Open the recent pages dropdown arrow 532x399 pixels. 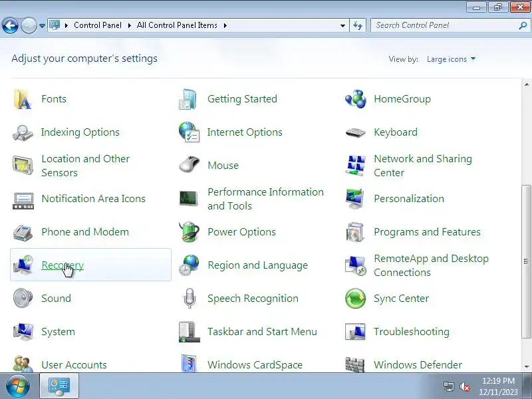tap(42, 25)
